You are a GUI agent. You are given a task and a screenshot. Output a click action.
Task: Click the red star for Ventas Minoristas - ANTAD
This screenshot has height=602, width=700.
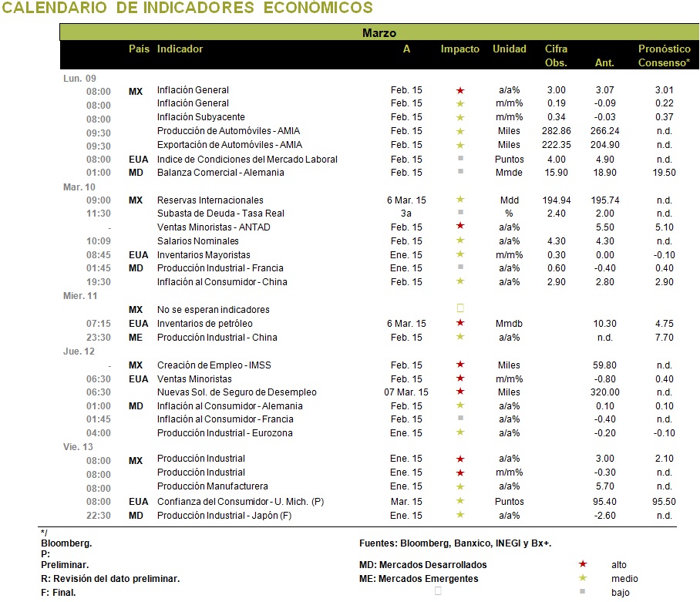coord(460,225)
